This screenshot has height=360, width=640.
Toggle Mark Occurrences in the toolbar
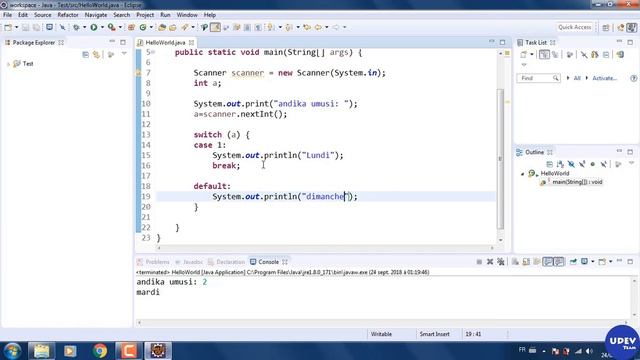coord(215,27)
